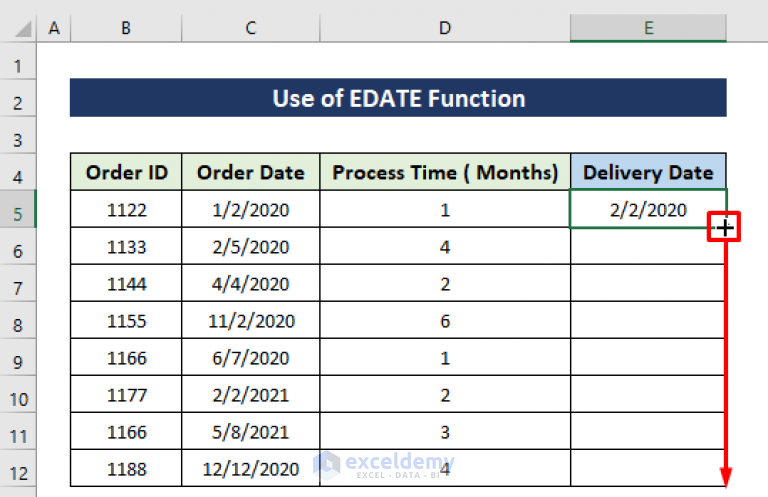
Task: Select process time value 3 in row 11
Action: click(445, 432)
